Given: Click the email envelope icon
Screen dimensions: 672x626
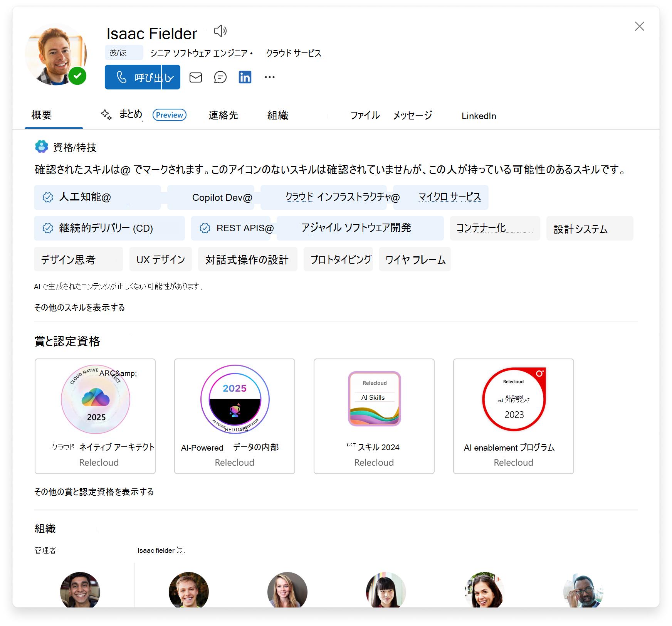Looking at the screenshot, I should click(x=196, y=77).
